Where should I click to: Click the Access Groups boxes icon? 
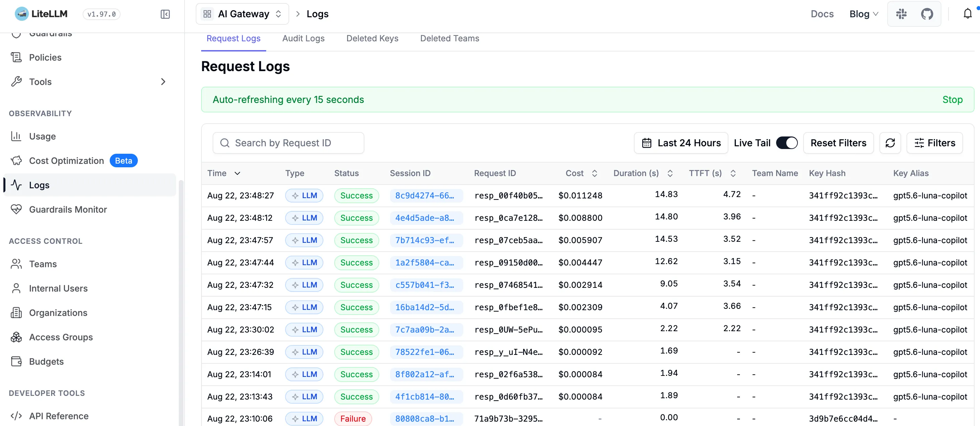coord(16,337)
